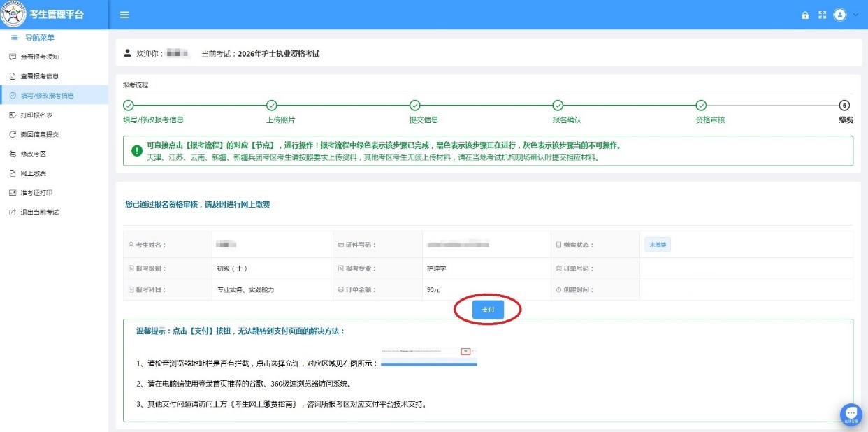868x432 pixels.
Task: Click the browser address bar example thumbnail
Action: (429, 357)
